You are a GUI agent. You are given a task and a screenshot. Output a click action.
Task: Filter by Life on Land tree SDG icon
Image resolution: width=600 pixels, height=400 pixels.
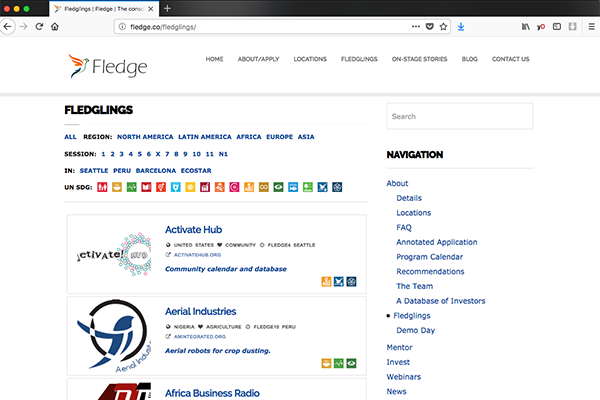[308, 187]
